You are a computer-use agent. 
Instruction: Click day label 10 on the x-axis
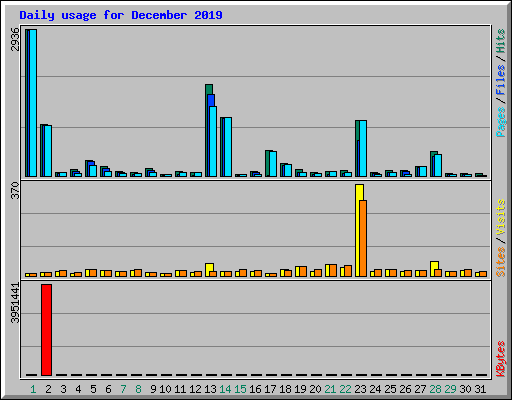pyautogui.click(x=165, y=389)
